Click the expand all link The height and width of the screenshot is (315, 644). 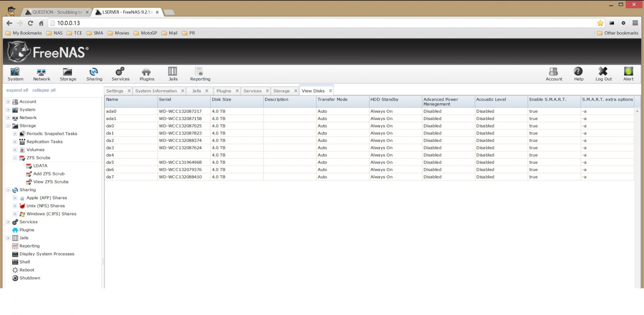(x=17, y=90)
